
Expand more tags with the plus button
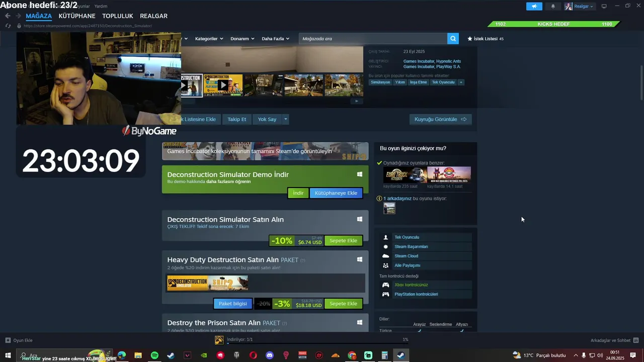coord(461,82)
